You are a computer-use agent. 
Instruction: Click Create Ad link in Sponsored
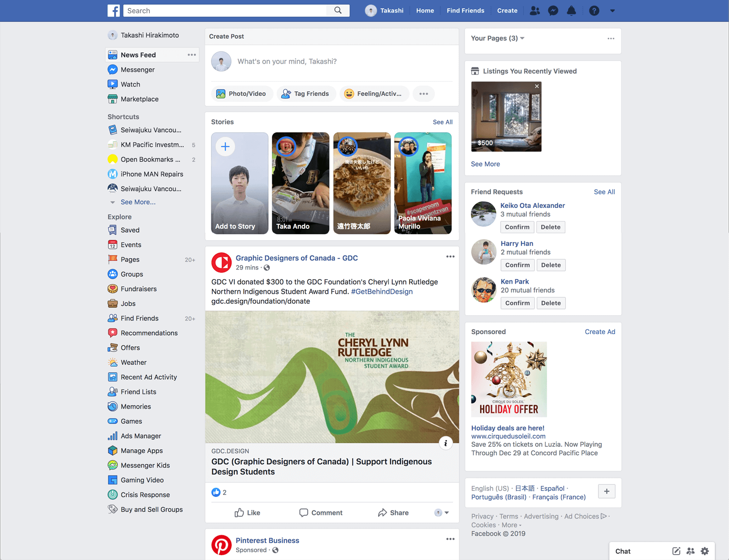tap(600, 332)
